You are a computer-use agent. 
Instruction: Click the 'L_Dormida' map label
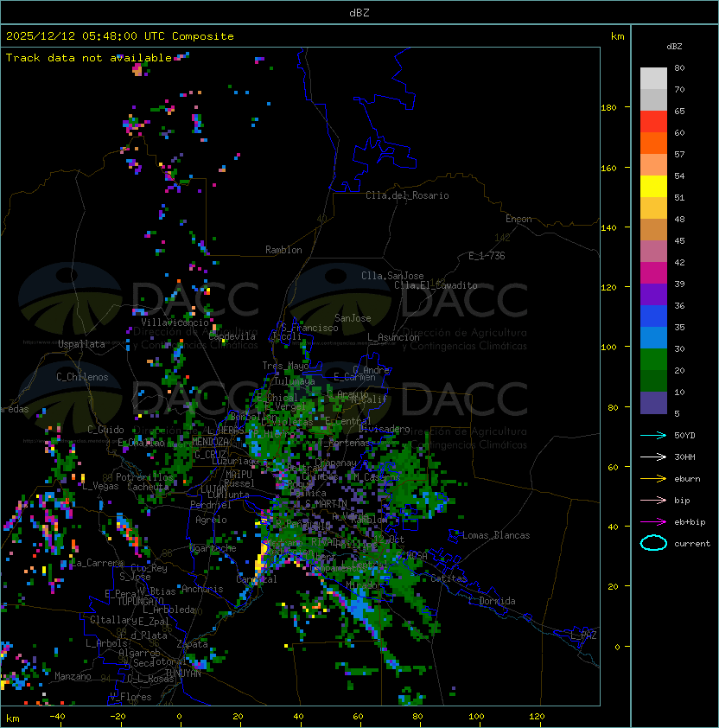point(492,601)
